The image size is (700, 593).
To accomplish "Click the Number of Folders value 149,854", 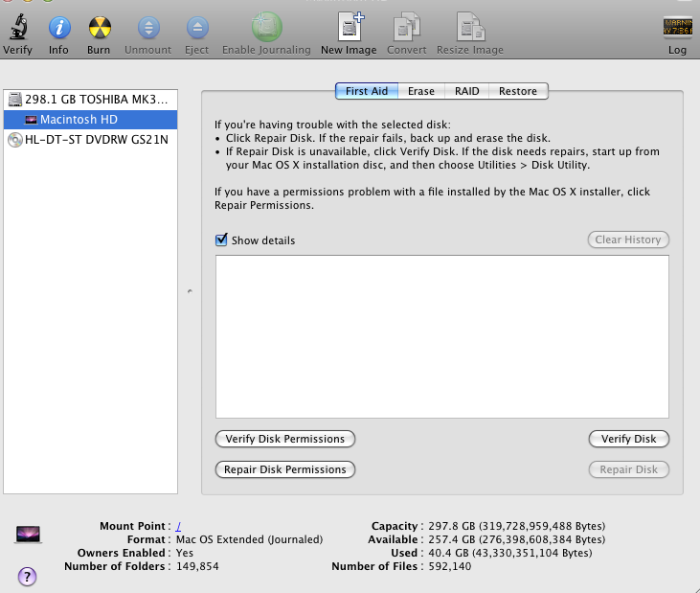I will click(197, 566).
